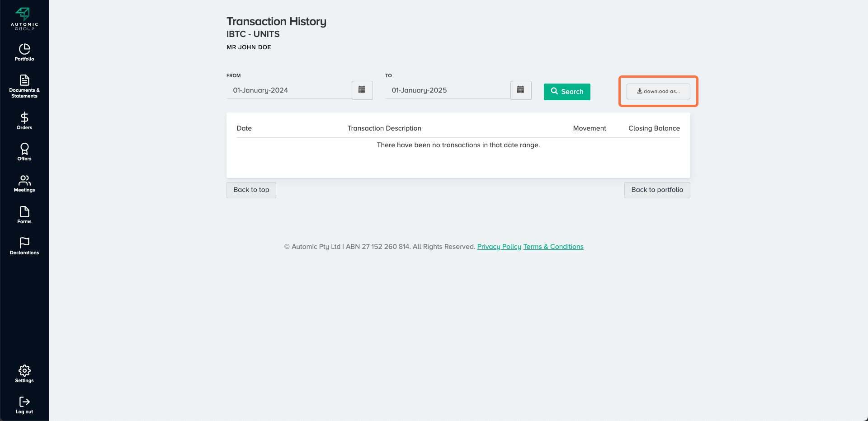Open the Portfolio sidebar section

pos(24,52)
